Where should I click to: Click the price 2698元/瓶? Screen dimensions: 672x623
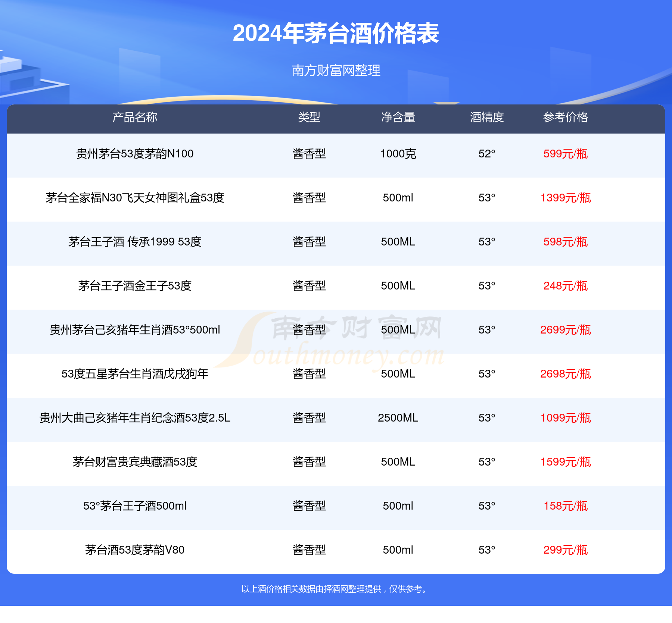pyautogui.click(x=566, y=374)
